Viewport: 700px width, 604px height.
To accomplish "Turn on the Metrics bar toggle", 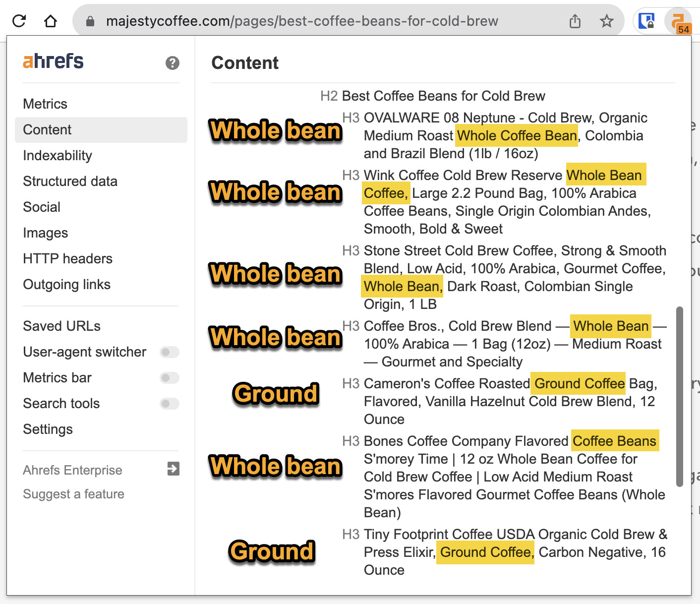I will [x=169, y=378].
